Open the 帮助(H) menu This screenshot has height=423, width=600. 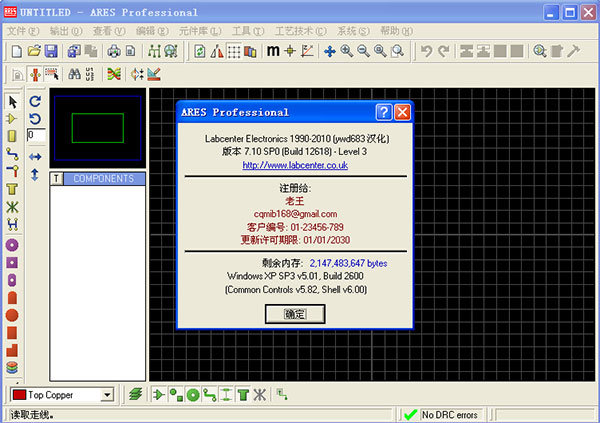pos(396,31)
